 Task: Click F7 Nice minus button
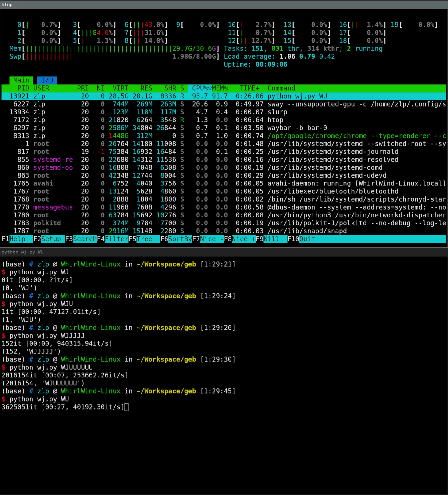pyautogui.click(x=208, y=239)
